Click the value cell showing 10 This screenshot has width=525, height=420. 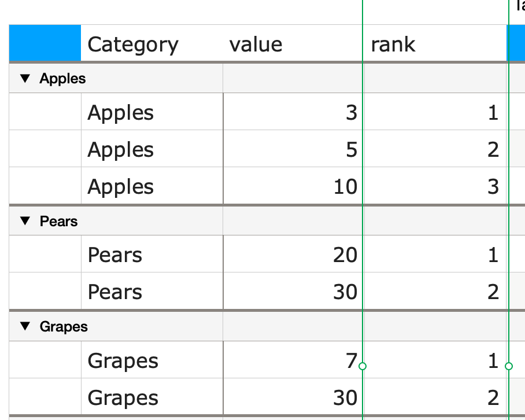[293, 186]
